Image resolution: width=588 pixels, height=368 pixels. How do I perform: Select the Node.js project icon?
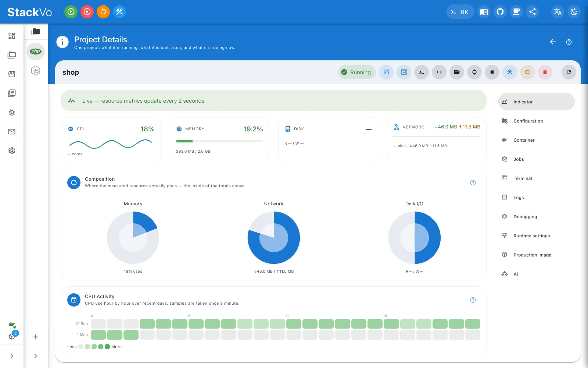pos(36,71)
